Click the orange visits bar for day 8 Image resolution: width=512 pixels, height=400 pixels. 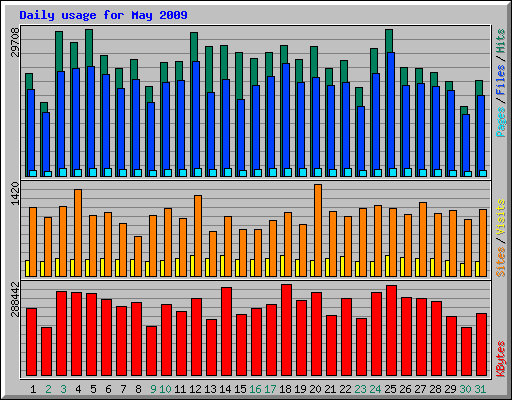138,256
